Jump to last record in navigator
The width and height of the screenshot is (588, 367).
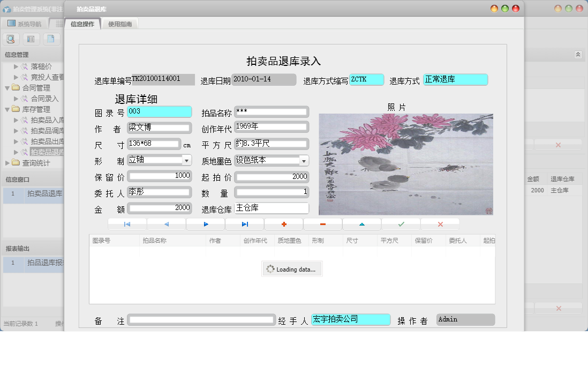coord(245,224)
